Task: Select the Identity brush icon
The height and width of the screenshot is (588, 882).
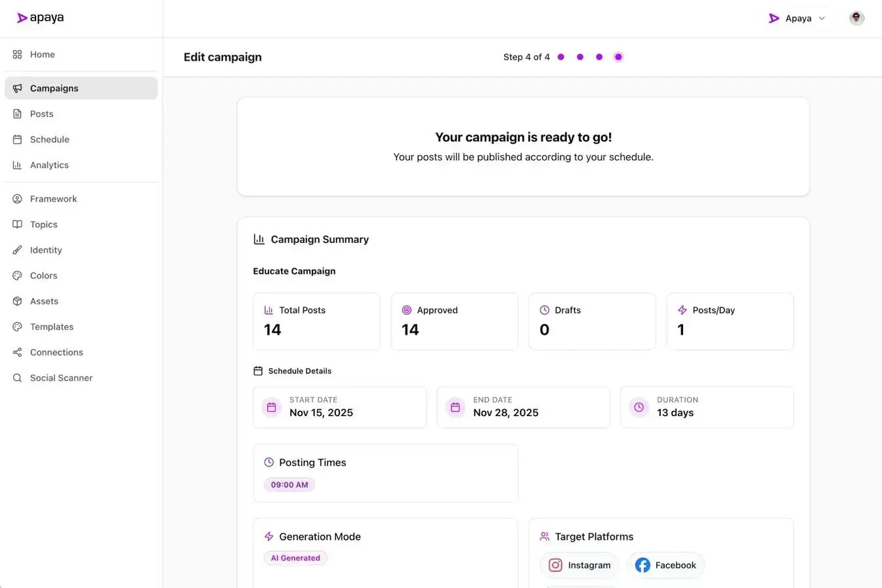Action: [x=18, y=250]
